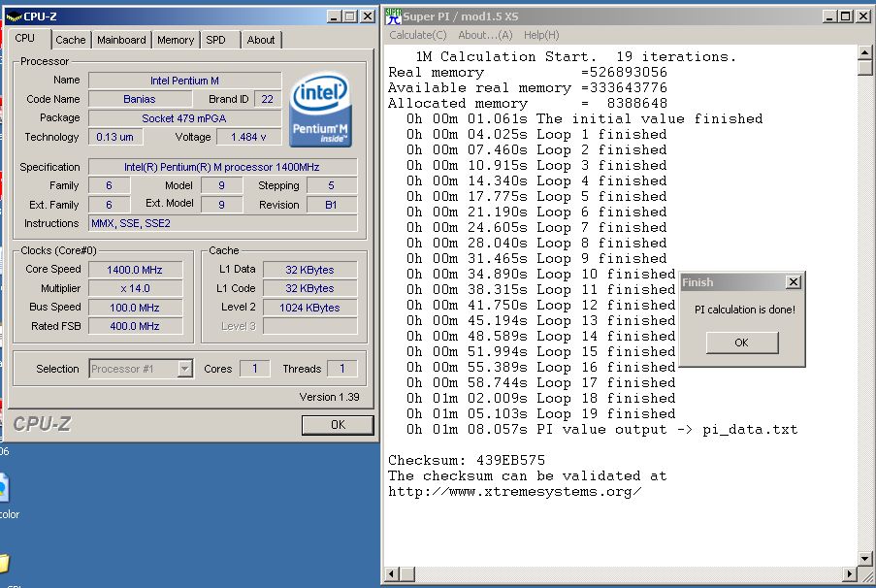Click the 'http://www.xtremesystems.org/' text
This screenshot has height=588, width=876.
click(514, 492)
